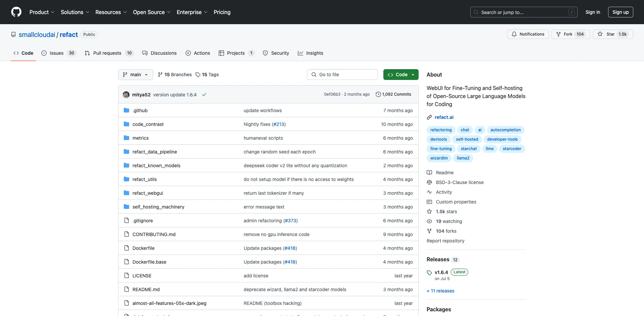Switch to the Issues tab

click(x=59, y=53)
